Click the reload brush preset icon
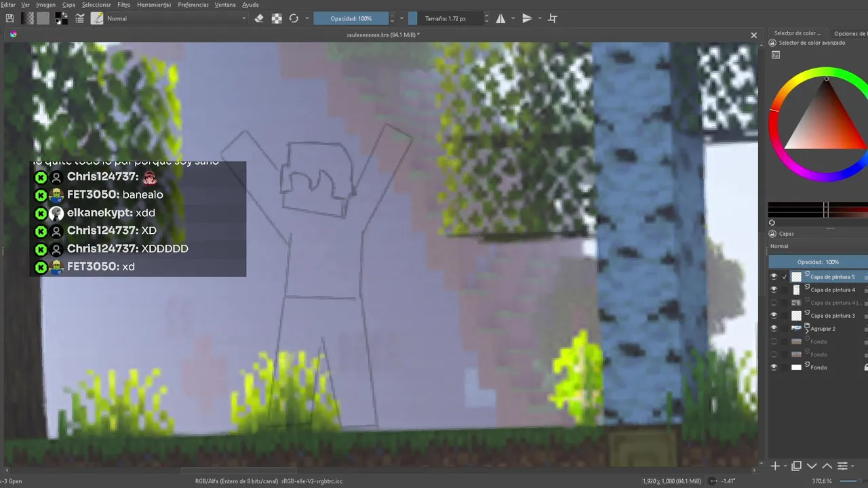Viewport: 868px width, 488px height. click(294, 18)
